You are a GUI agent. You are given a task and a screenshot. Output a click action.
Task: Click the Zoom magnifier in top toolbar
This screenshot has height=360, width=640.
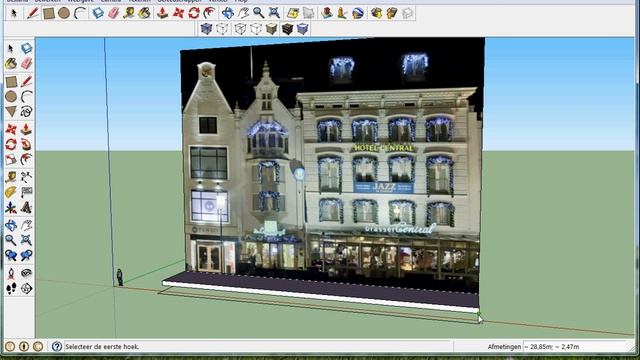point(258,13)
